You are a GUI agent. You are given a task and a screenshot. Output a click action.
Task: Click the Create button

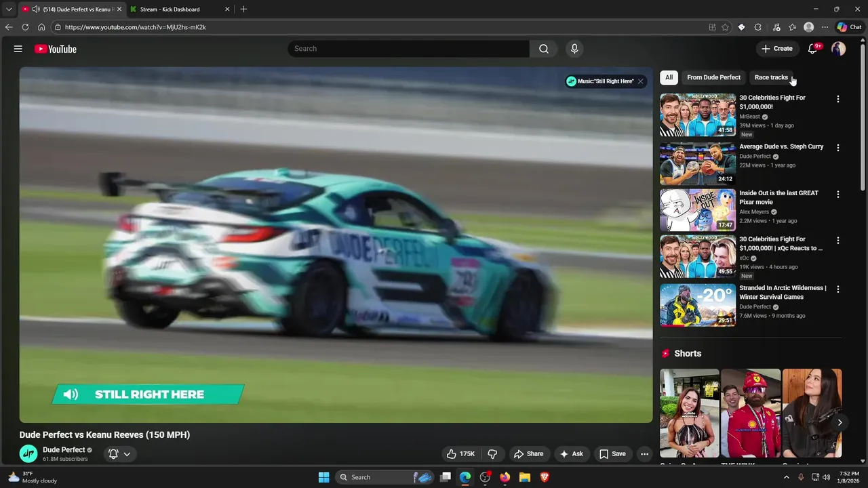pos(776,49)
